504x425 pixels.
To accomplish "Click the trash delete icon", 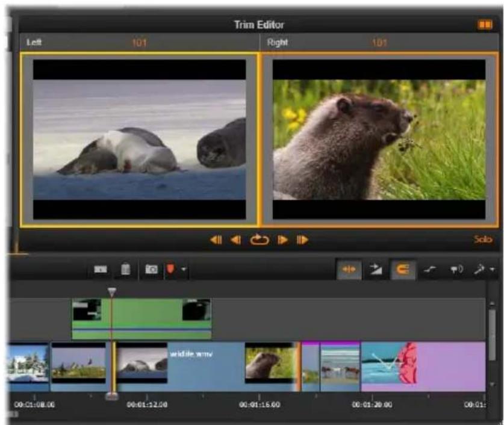I will coord(125,269).
